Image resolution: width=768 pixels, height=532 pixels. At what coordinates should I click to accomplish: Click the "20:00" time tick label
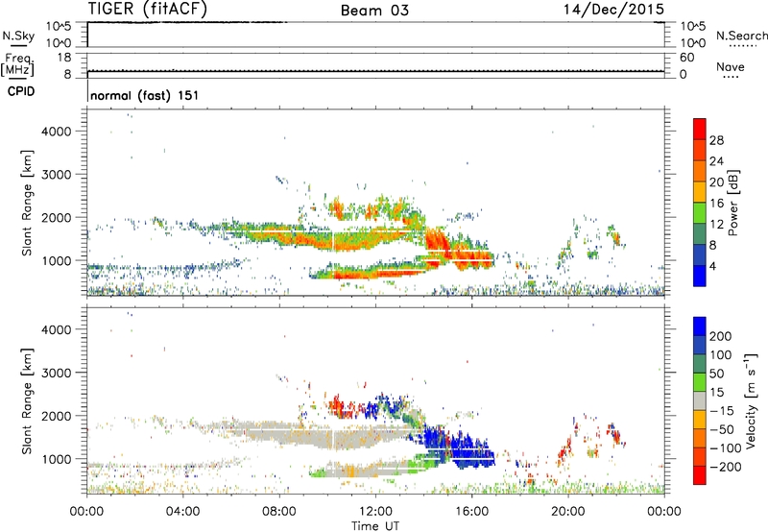click(567, 512)
